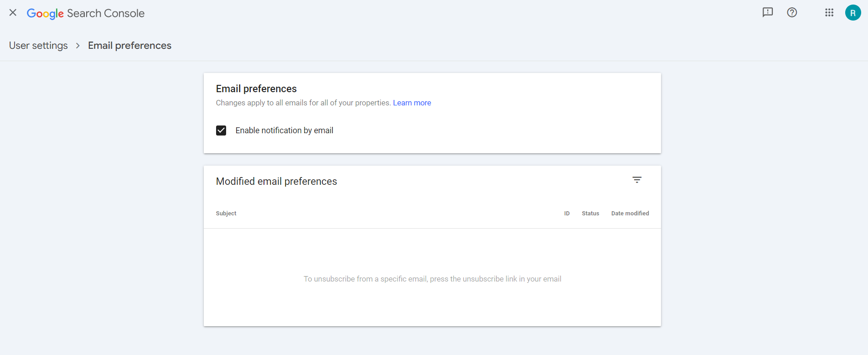The image size is (868, 355).
Task: Sort table by Subject column header
Action: click(x=226, y=214)
